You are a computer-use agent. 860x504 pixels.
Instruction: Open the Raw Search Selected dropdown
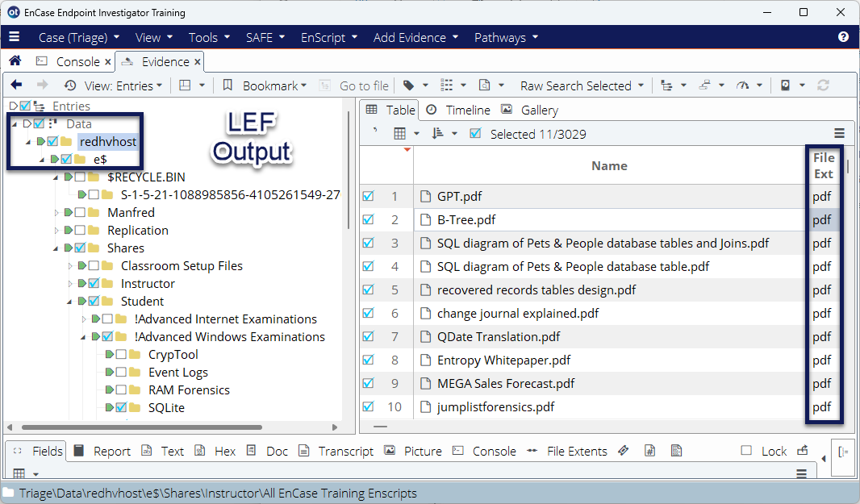(582, 85)
